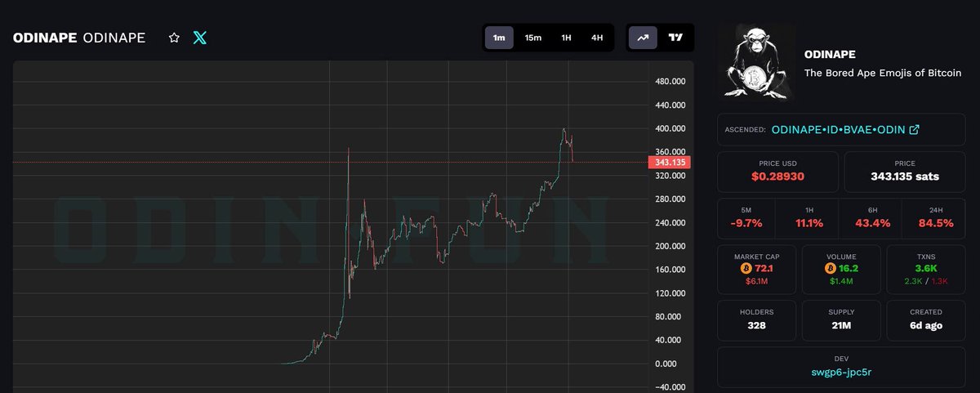
Task: Open the ODINAPE•ID•BVAE•ODIN ascended link
Action: [845, 129]
